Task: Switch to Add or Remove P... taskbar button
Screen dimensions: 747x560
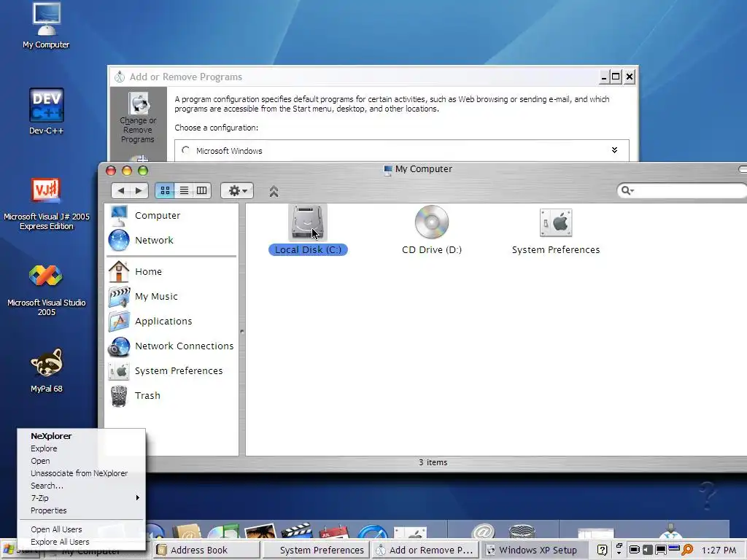Action: (x=425, y=550)
